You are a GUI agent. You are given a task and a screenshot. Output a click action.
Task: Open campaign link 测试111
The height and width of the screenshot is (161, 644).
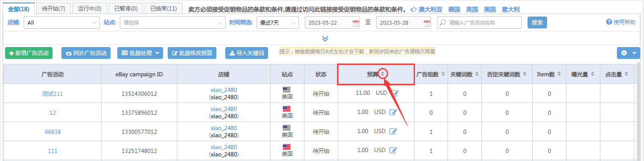point(53,94)
